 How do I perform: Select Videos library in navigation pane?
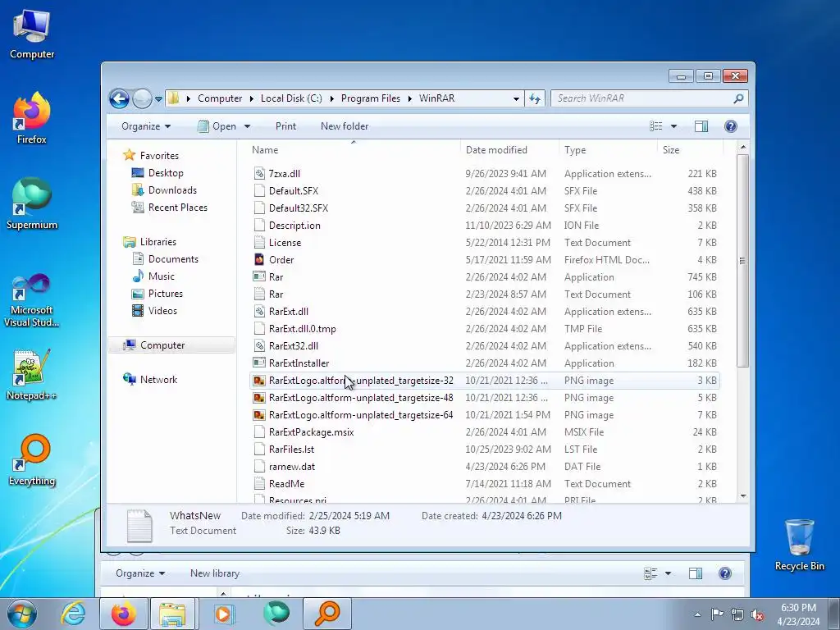pyautogui.click(x=162, y=311)
